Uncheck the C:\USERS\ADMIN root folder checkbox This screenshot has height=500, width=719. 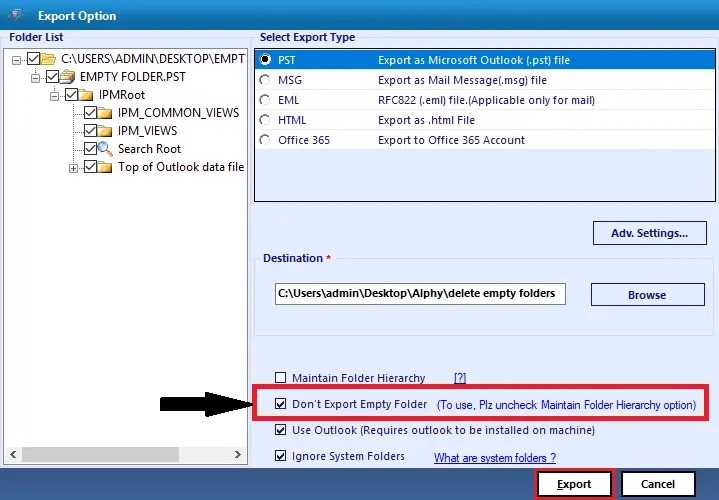point(33,59)
